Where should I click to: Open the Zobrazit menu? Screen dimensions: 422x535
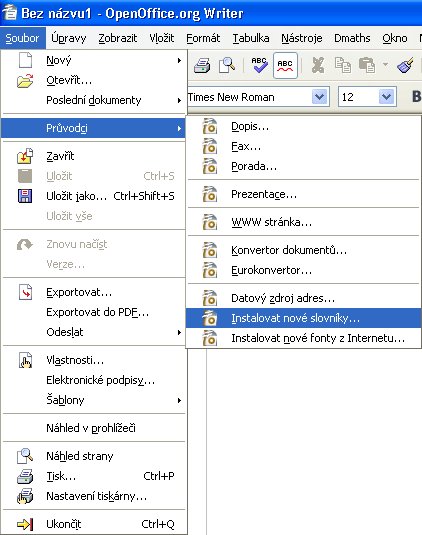point(118,38)
